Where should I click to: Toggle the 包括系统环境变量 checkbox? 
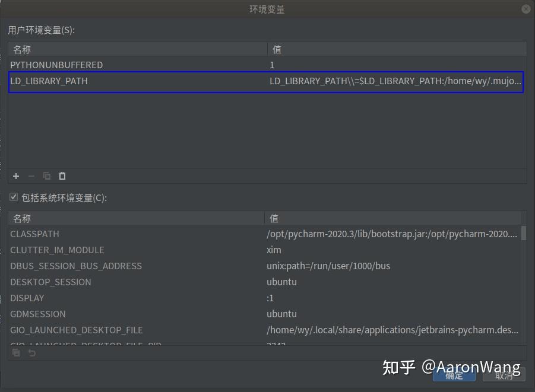coord(13,197)
